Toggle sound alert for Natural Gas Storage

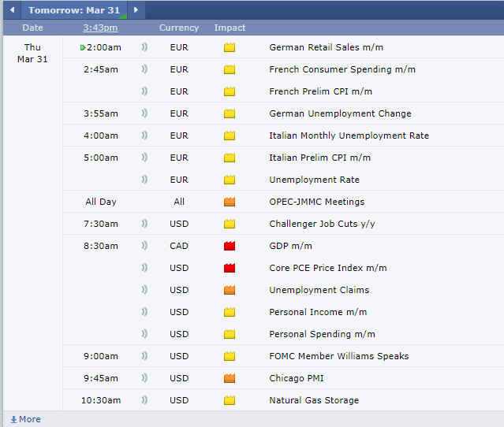click(144, 400)
